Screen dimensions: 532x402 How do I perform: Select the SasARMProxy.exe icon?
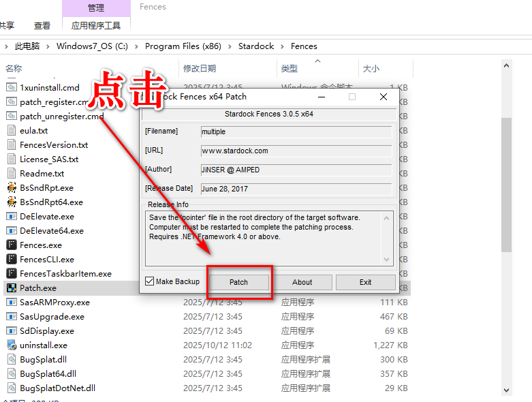(x=12, y=303)
